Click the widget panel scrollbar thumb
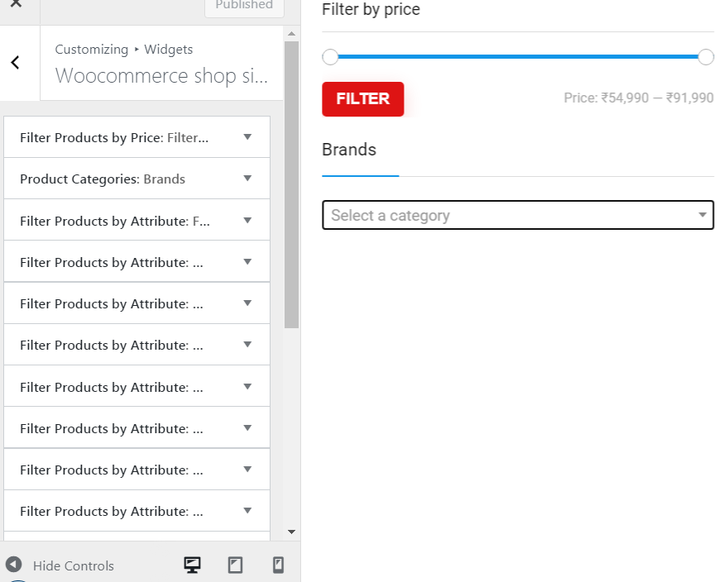The image size is (728, 582). tap(291, 184)
